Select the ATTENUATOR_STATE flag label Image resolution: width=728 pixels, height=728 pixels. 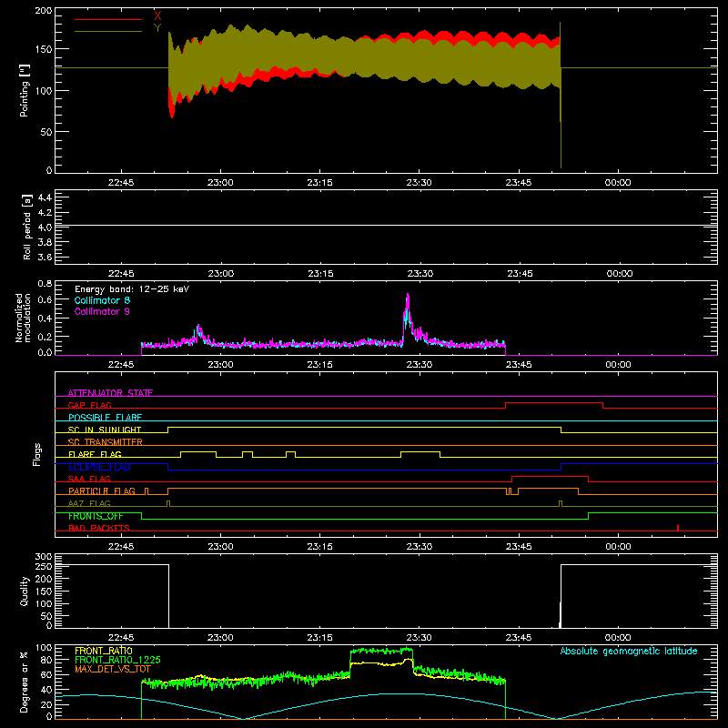[x=110, y=393]
